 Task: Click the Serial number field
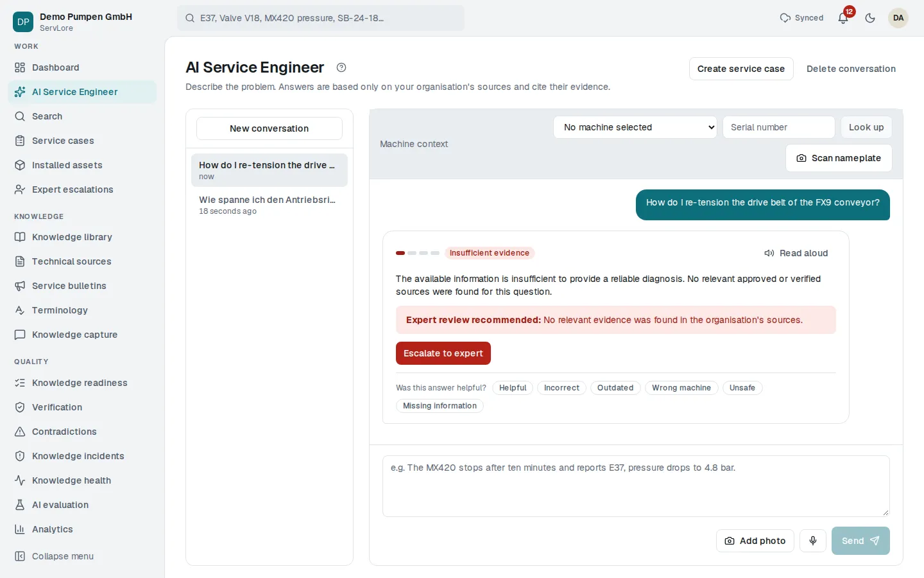[779, 127]
